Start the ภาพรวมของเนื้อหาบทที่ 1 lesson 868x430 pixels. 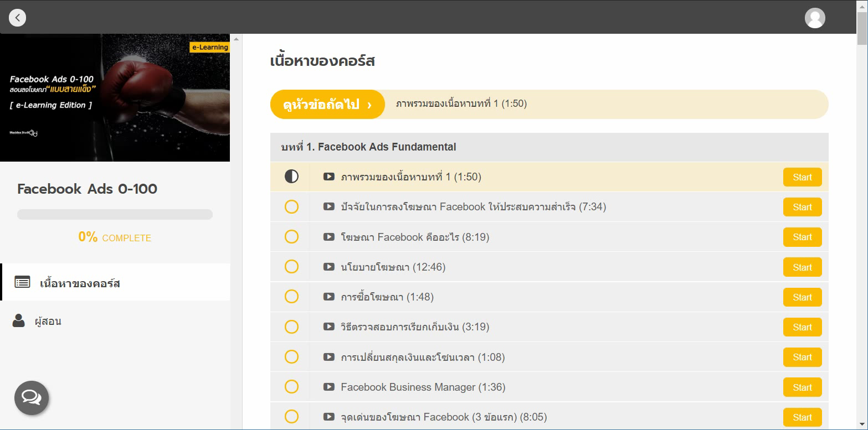pyautogui.click(x=802, y=177)
